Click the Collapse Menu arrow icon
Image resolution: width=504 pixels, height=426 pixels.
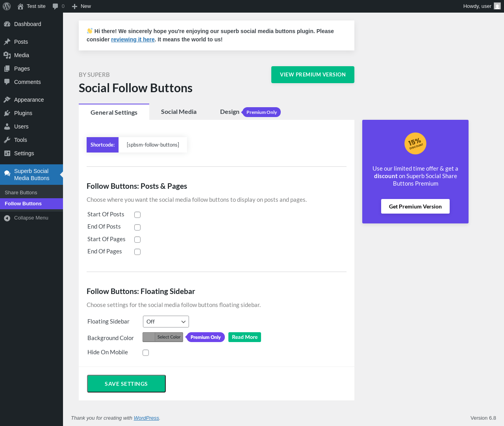(7, 218)
